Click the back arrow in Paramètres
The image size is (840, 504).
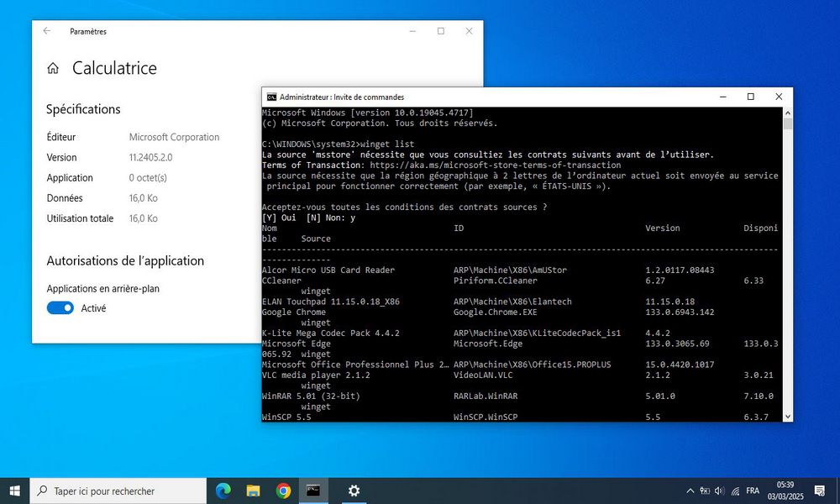pyautogui.click(x=47, y=31)
